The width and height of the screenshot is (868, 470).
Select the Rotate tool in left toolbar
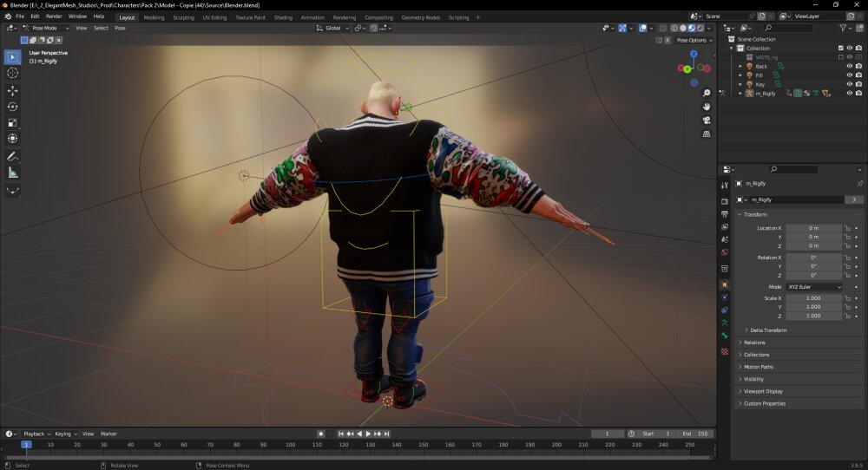click(x=13, y=107)
